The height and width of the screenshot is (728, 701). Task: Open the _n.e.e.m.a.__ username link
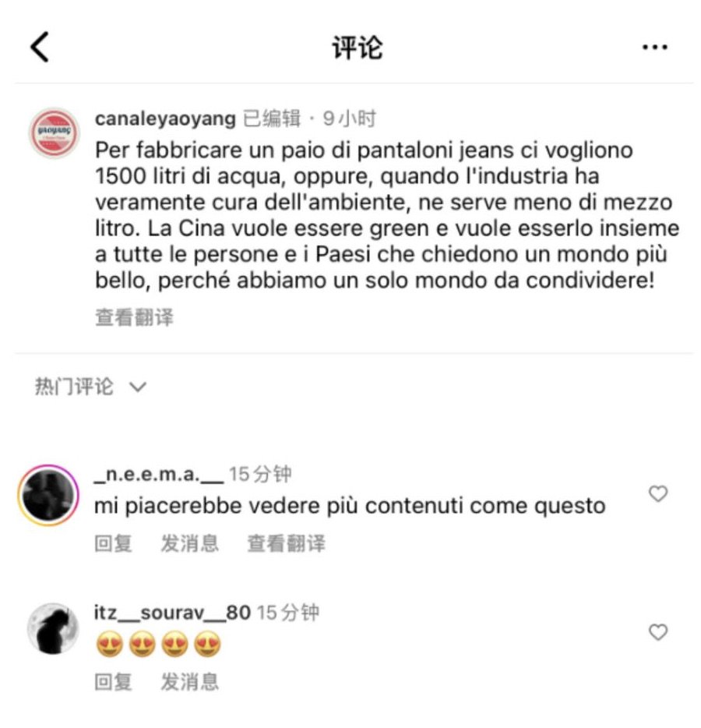coord(159,475)
